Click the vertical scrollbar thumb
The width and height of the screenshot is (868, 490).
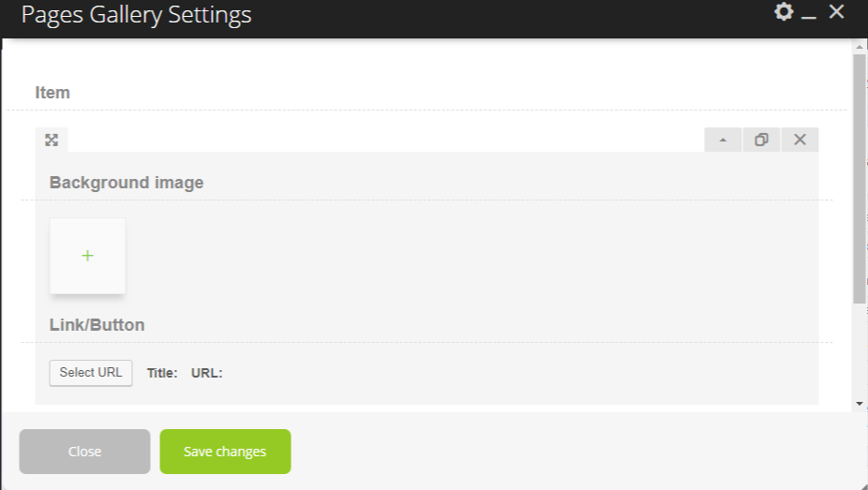pos(860,179)
